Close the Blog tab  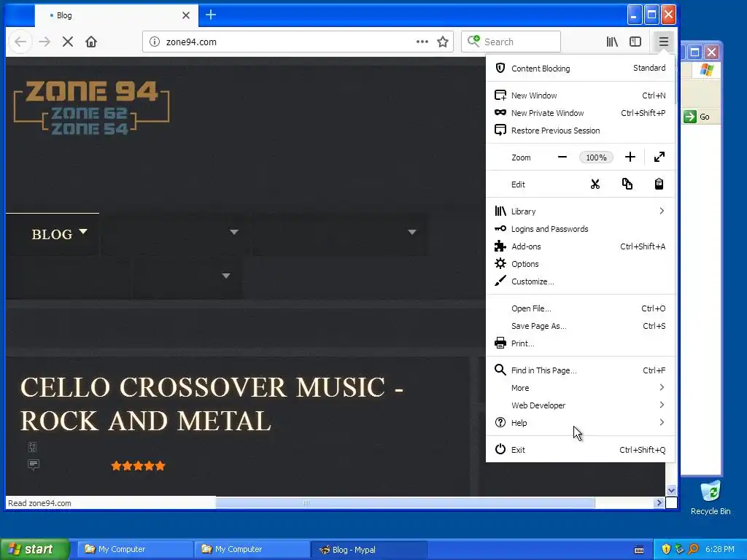pyautogui.click(x=186, y=15)
